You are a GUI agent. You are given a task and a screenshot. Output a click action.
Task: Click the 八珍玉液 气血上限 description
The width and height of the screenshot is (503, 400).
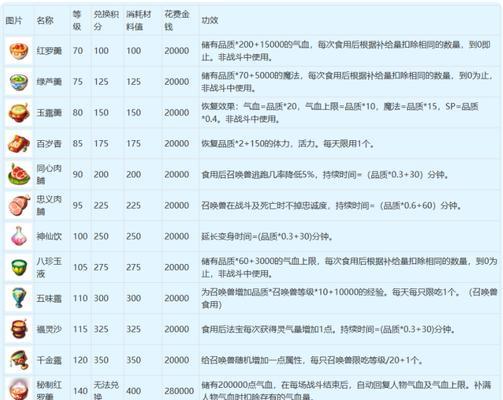349,267
